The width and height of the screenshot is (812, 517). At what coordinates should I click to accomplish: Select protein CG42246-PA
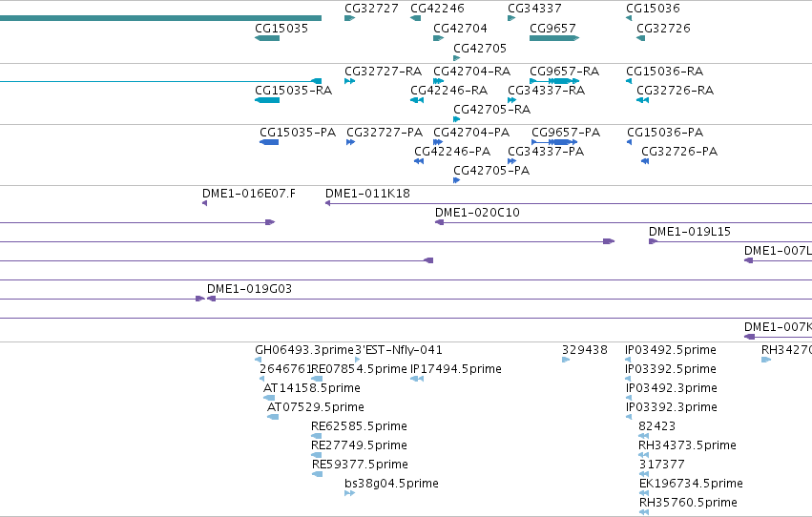coord(452,152)
